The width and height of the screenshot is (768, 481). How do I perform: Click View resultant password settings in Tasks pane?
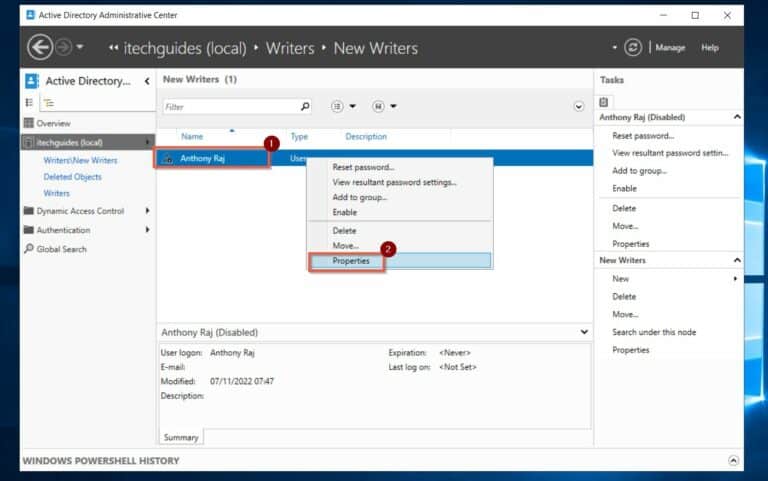[x=670, y=153]
